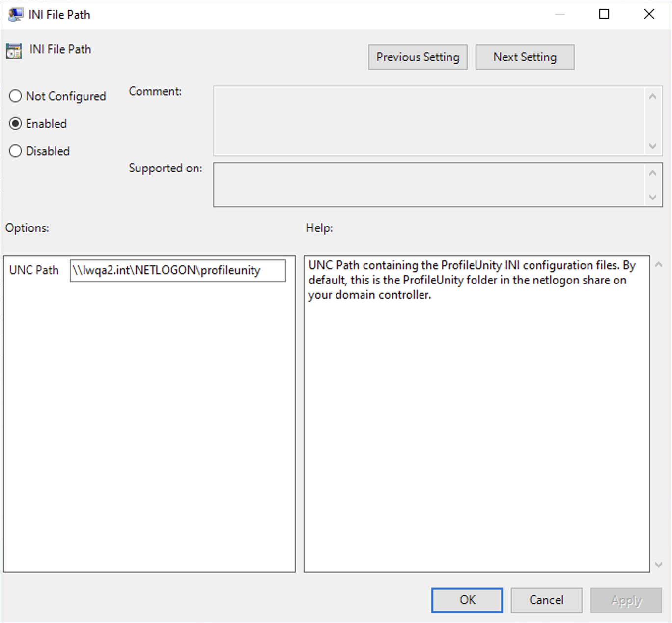
Task: Select the Not Configured radio button
Action: pyautogui.click(x=16, y=96)
